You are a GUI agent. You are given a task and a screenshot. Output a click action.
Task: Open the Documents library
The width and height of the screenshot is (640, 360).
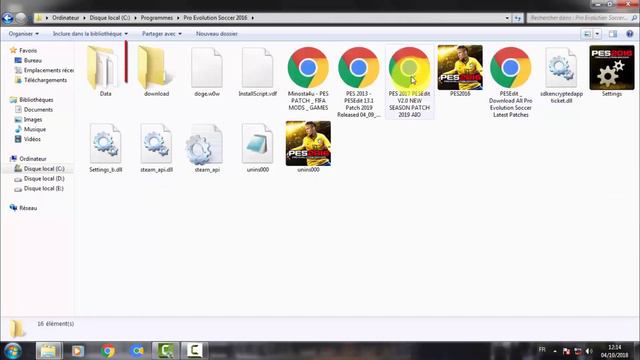click(38, 109)
